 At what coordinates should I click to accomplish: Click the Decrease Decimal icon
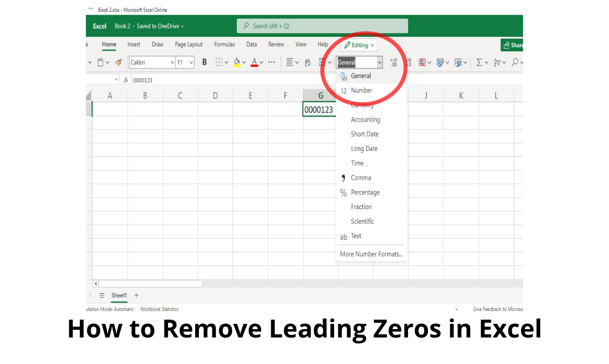[409, 62]
